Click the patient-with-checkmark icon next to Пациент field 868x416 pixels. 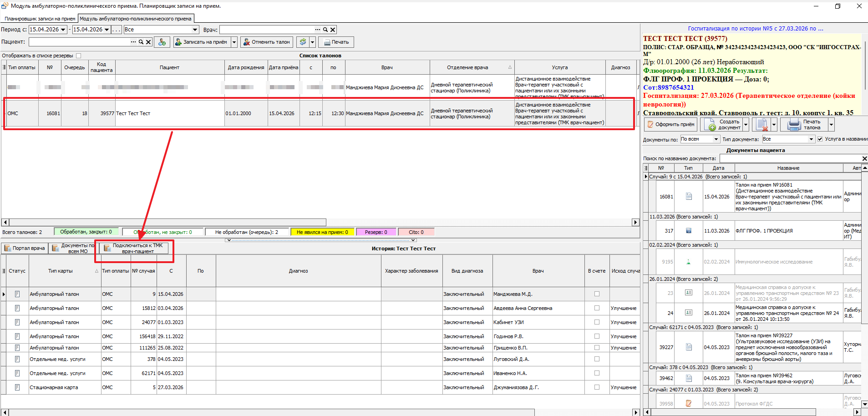(162, 42)
